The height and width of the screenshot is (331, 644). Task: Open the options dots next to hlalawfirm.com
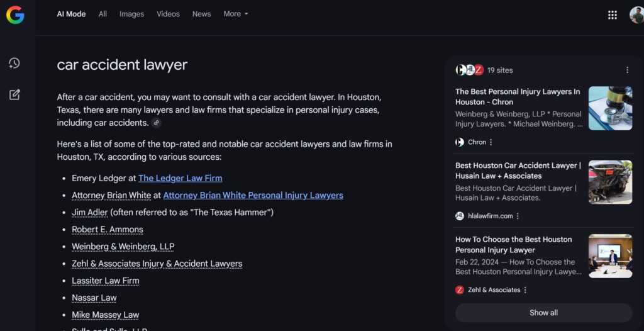tap(518, 216)
